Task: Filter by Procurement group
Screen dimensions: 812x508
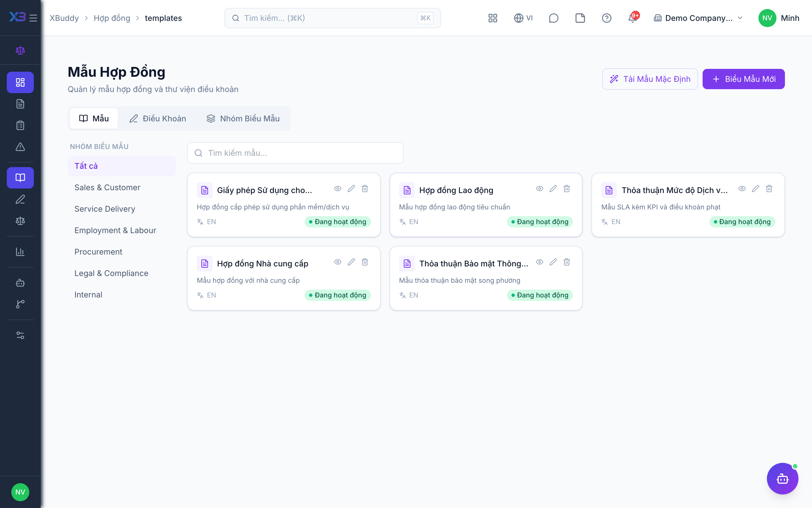Action: pyautogui.click(x=122, y=252)
